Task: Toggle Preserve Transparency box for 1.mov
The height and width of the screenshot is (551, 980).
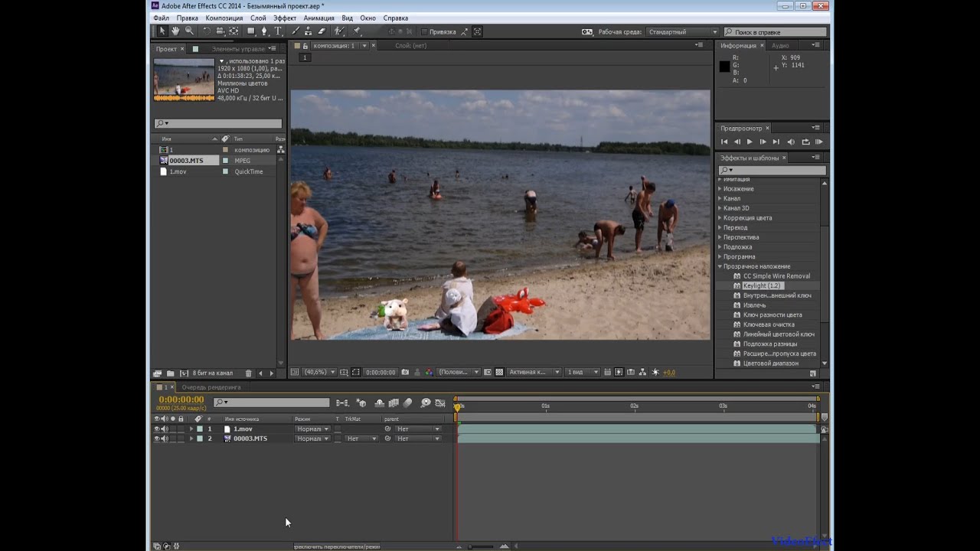Action: click(x=338, y=429)
